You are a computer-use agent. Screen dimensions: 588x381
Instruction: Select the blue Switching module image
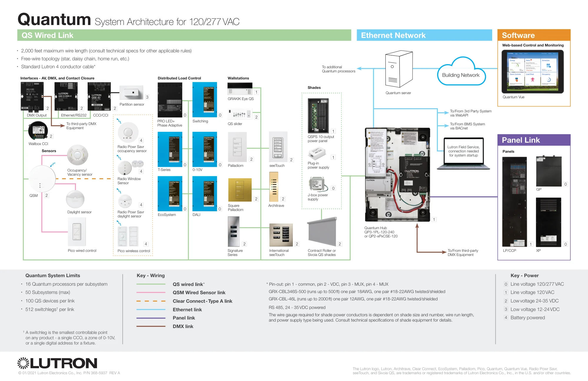[205, 100]
